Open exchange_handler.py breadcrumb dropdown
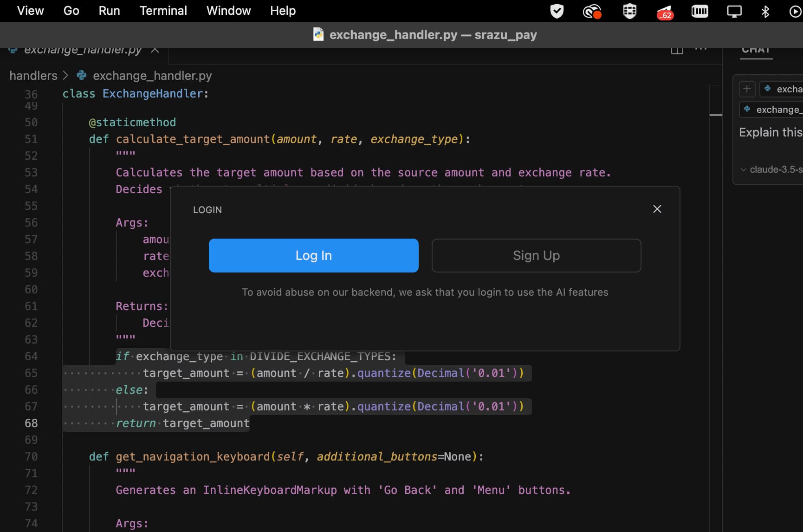The height and width of the screenshot is (532, 803). [x=152, y=76]
